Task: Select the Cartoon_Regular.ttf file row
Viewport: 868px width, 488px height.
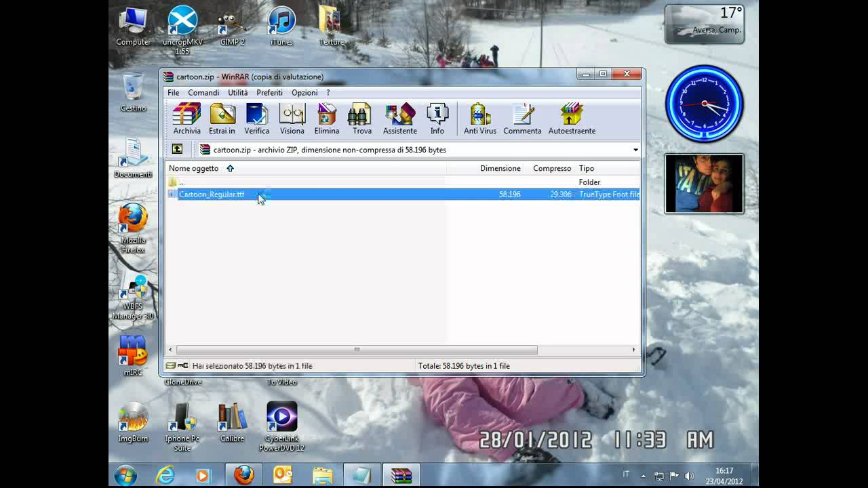Action: pyautogui.click(x=403, y=195)
